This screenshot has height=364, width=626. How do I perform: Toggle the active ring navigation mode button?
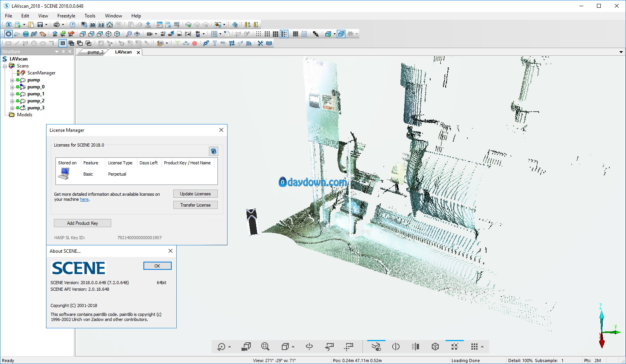click(x=8, y=34)
